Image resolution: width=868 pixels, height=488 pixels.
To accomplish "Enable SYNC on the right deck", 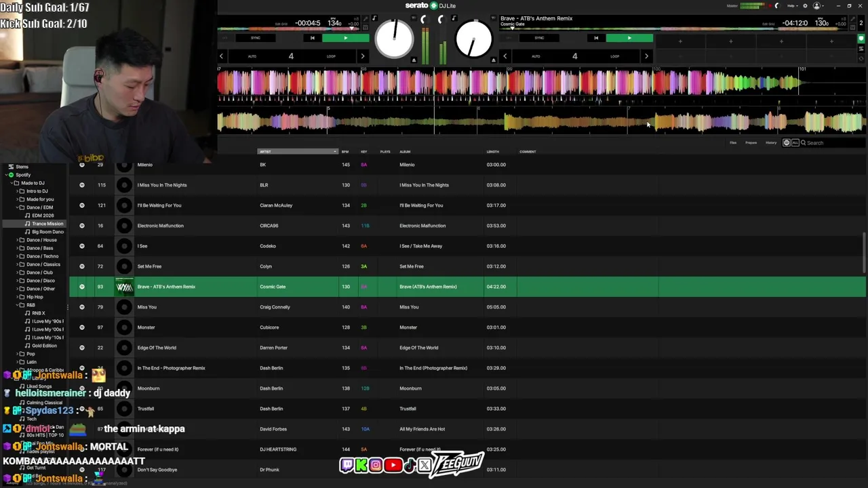I will pos(539,38).
